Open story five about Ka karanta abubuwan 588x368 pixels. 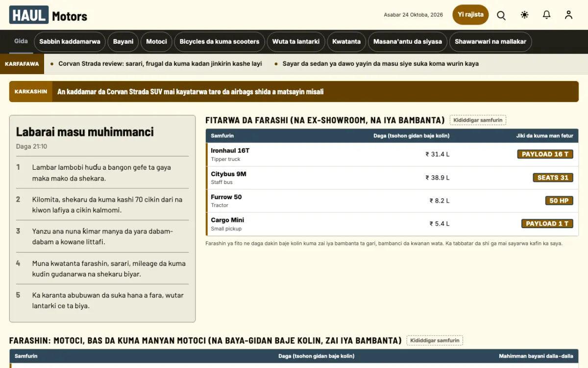pos(109,300)
